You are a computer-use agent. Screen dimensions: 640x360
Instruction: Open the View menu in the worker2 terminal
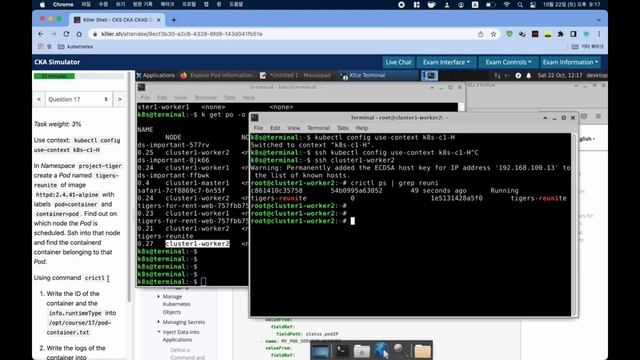(x=293, y=128)
